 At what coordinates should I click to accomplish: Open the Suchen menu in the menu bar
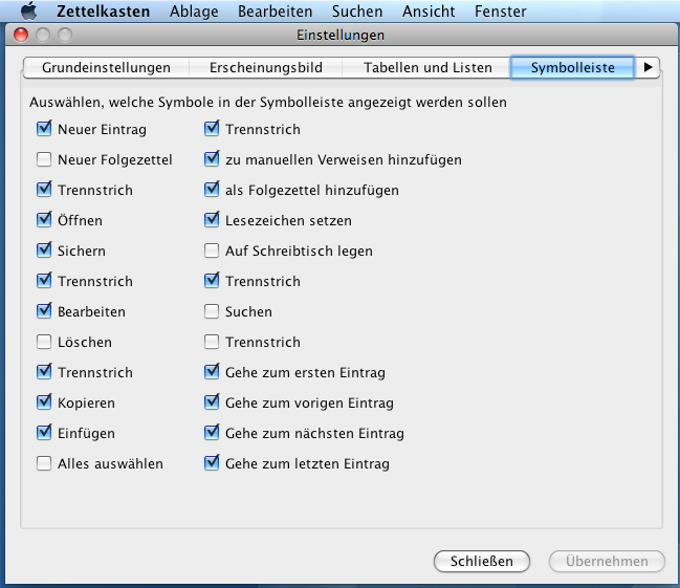tap(357, 11)
